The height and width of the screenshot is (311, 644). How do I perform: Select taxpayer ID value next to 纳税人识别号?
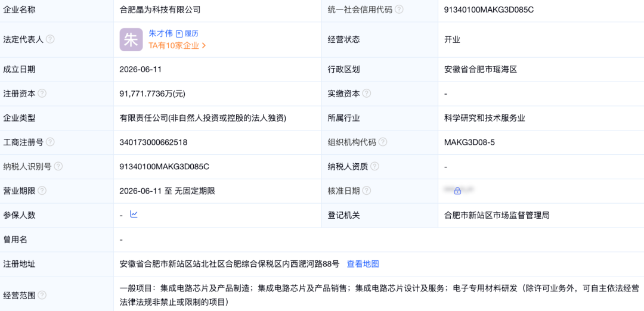[x=165, y=166]
